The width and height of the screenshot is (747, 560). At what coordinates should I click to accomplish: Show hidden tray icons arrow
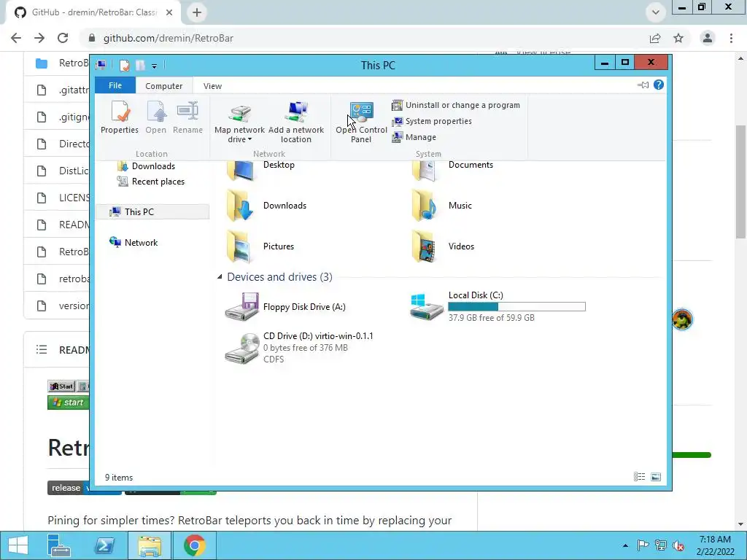(625, 545)
